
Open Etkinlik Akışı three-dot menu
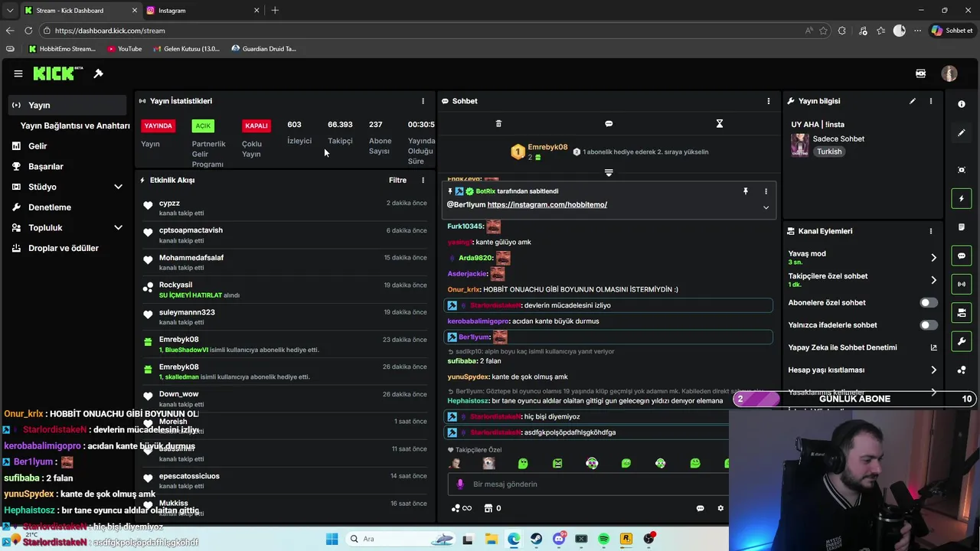tap(423, 180)
